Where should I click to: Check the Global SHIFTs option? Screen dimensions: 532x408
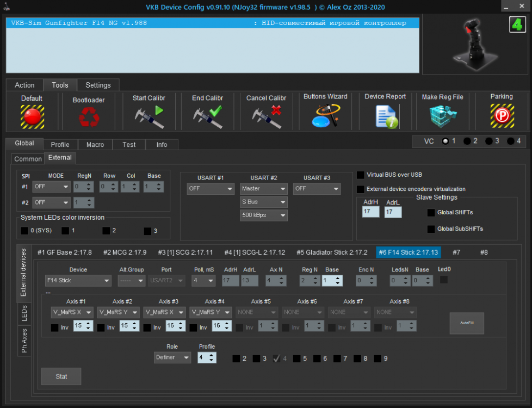tap(431, 213)
